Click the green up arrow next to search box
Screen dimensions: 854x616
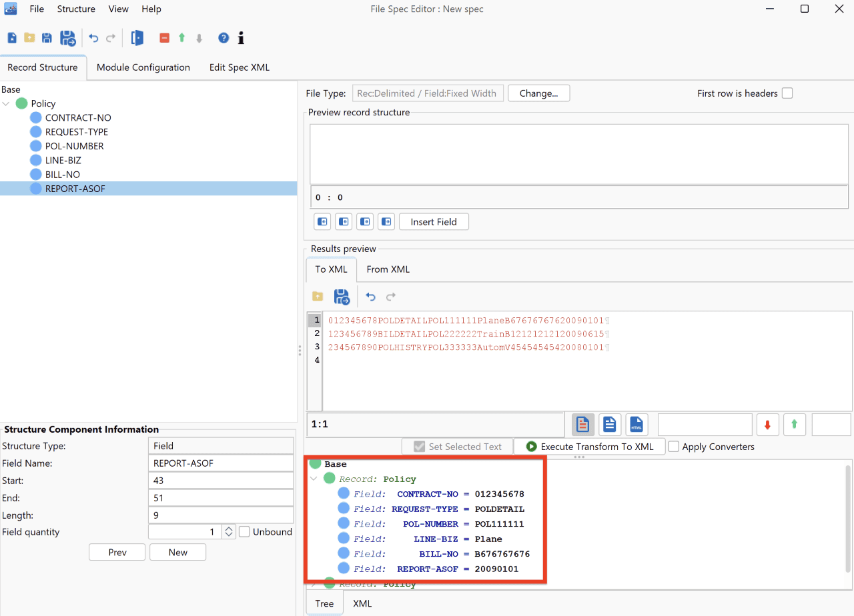click(795, 425)
